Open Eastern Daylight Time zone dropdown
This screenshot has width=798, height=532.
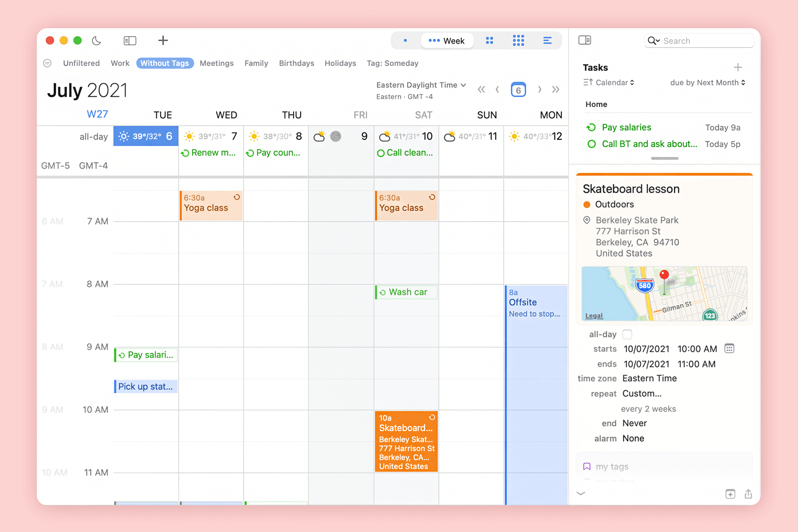(x=421, y=85)
